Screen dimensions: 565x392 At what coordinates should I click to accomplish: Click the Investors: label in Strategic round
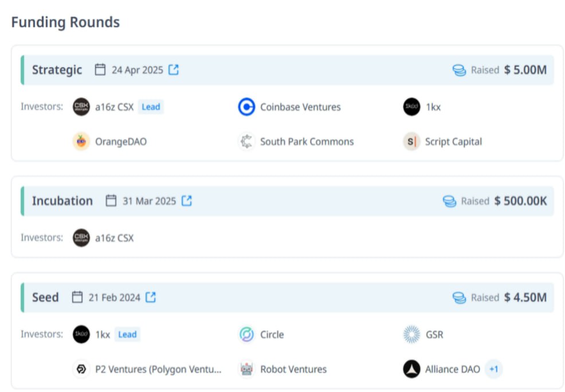42,107
